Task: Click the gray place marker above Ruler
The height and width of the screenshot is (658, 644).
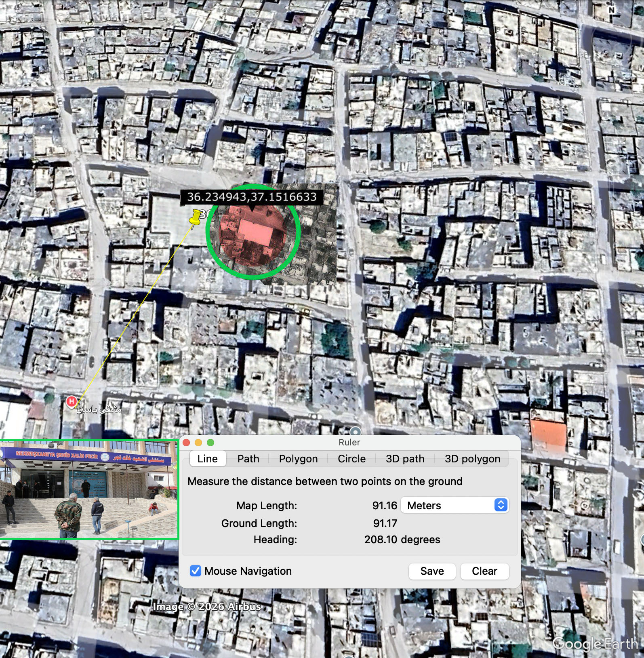Action: click(x=355, y=431)
